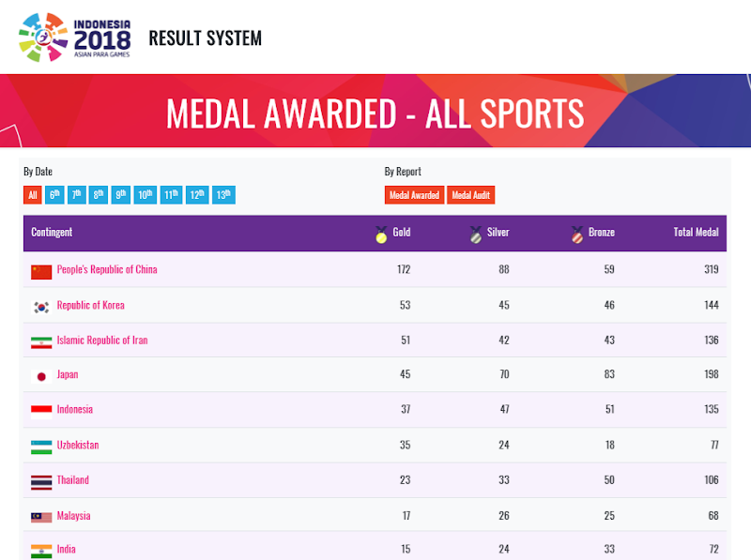Select the Medal Awarded report button
Viewport: 751px width, 560px height.
tap(414, 195)
